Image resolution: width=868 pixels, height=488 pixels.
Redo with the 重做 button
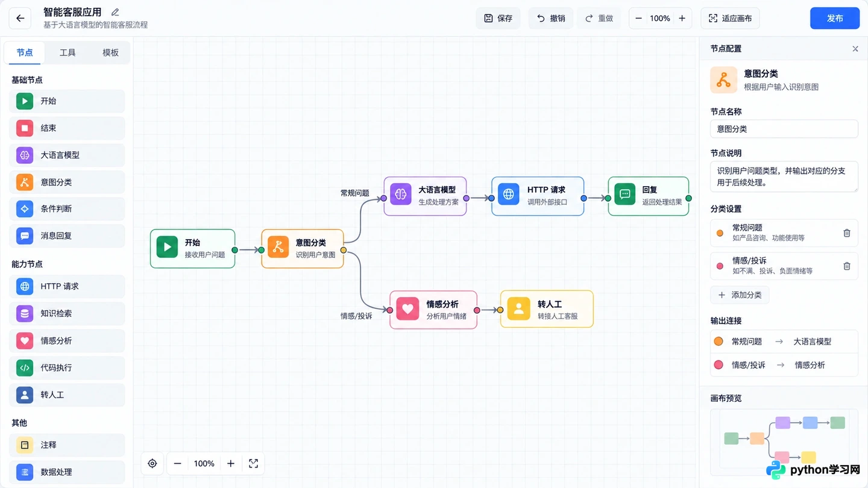[599, 18]
